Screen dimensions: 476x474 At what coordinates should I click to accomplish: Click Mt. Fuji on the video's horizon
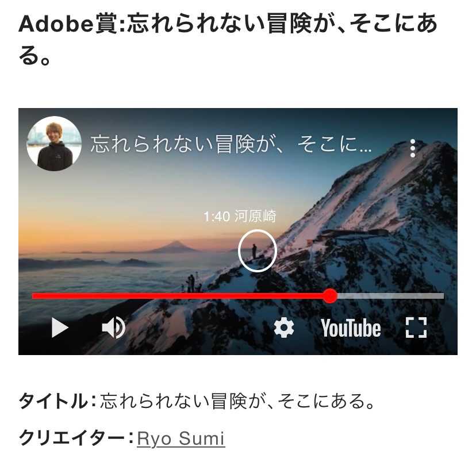(x=175, y=246)
